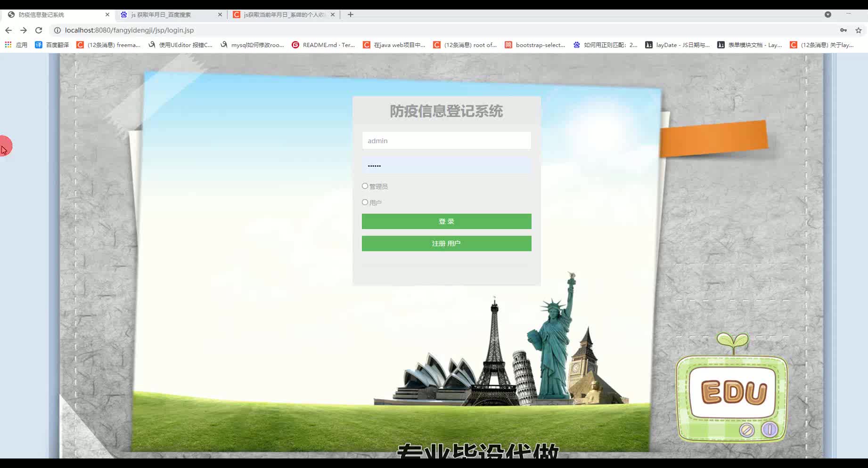The height and width of the screenshot is (468, 868).
Task: Click the admin username field
Action: (x=446, y=141)
